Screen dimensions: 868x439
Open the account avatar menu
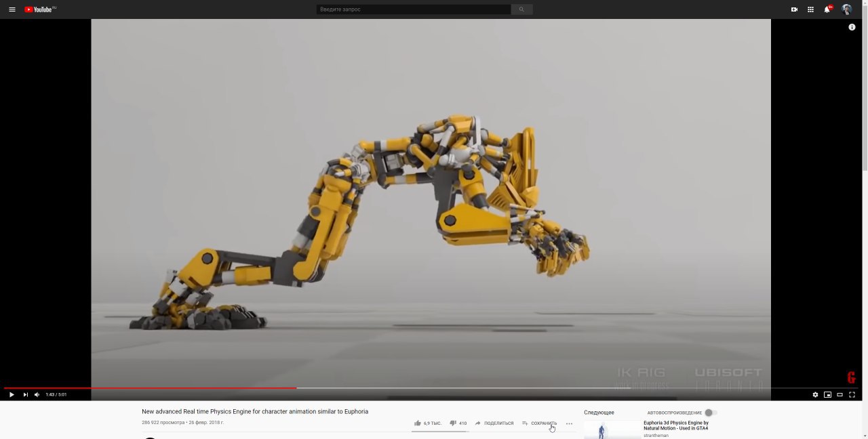point(846,9)
